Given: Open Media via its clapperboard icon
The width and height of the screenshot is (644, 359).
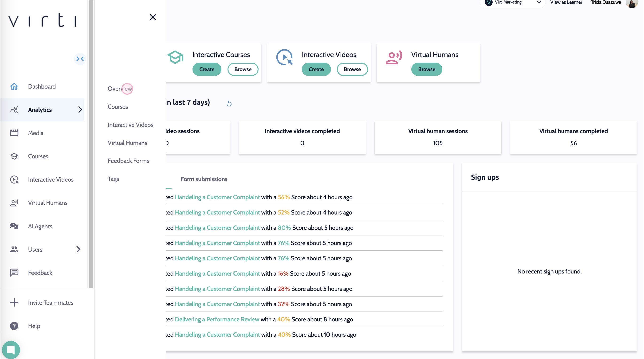Looking at the screenshot, I should click(14, 133).
